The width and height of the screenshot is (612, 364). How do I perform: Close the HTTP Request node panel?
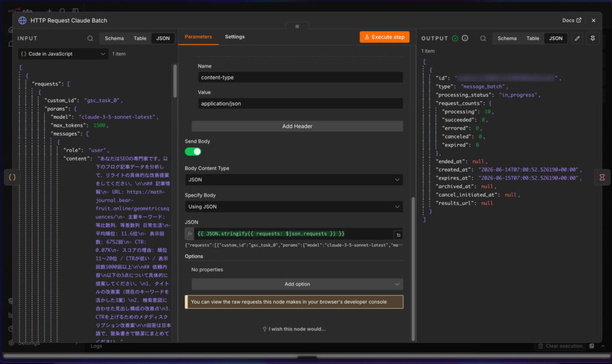click(x=593, y=20)
